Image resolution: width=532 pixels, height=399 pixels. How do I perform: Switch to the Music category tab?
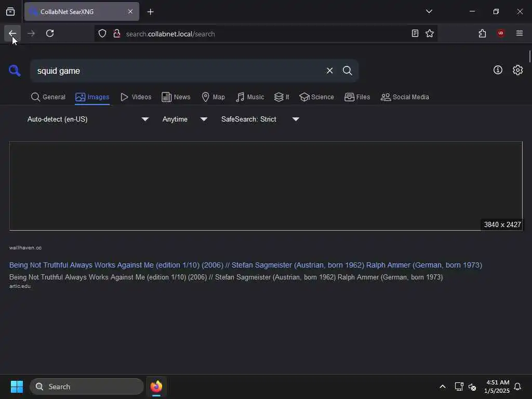[x=250, y=97]
